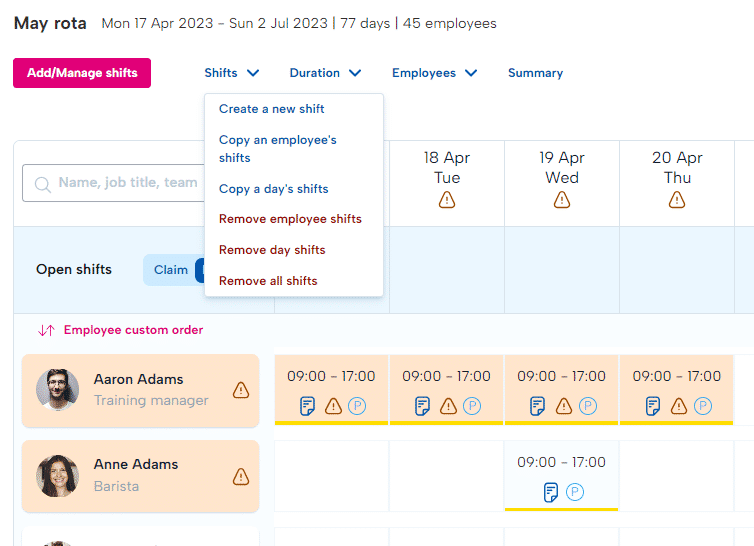Viewport: 754px width, 546px height.
Task: Click warning icon on Anne Adams card
Action: tap(241, 477)
